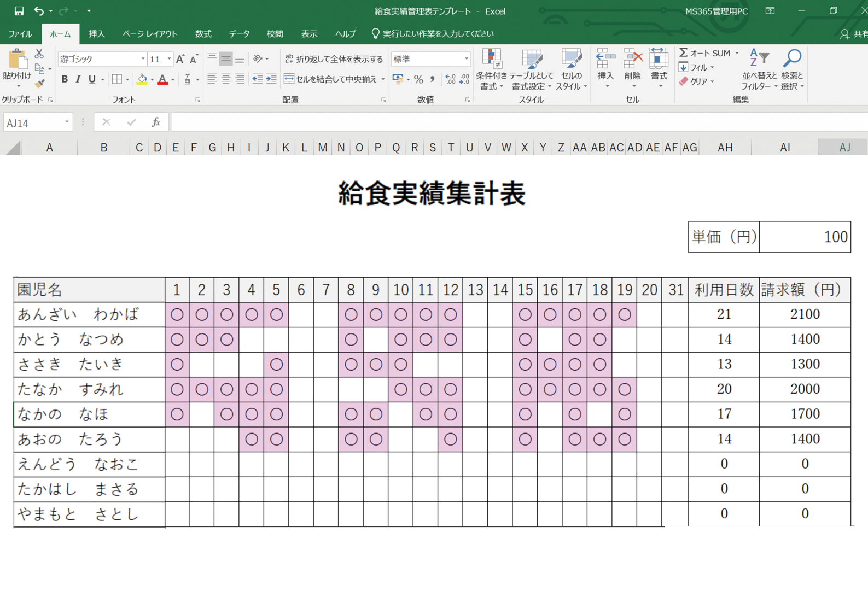Click the Save icon in title bar
Screen dimensions: 868x591
[19, 11]
